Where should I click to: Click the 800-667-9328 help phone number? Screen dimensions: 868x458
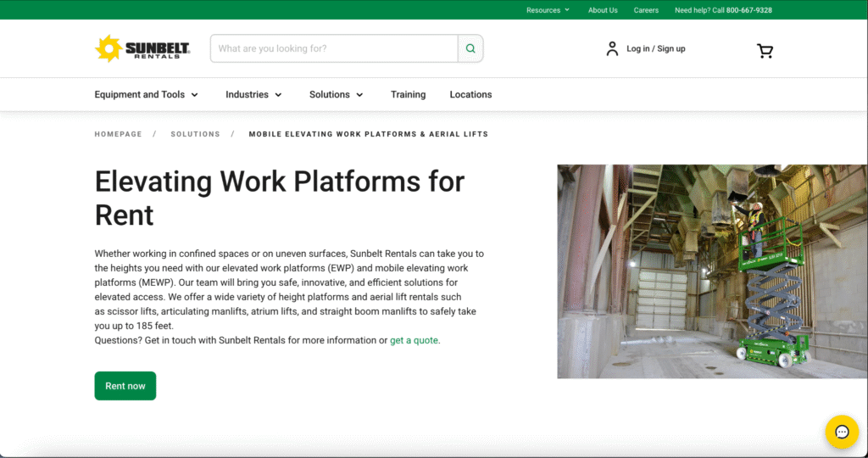click(748, 10)
